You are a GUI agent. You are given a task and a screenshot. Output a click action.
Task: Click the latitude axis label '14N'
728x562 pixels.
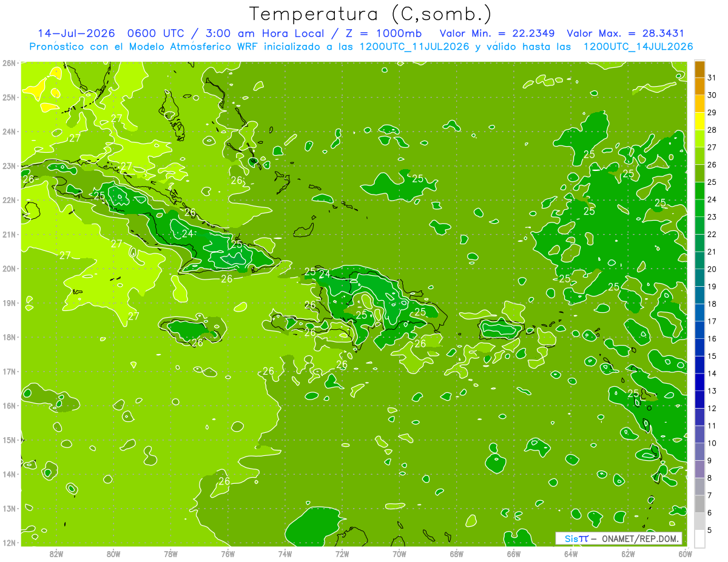8,474
